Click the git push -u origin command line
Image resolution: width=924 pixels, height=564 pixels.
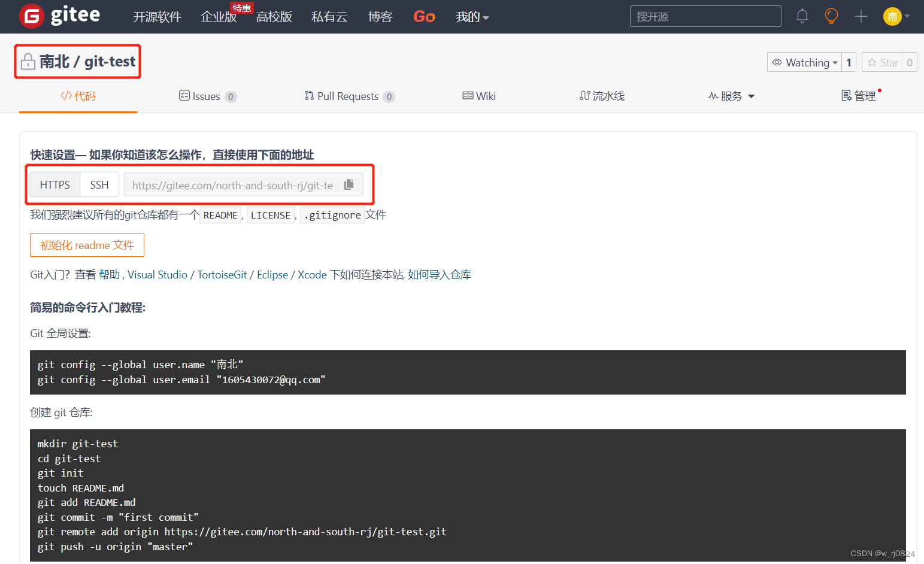click(x=115, y=547)
